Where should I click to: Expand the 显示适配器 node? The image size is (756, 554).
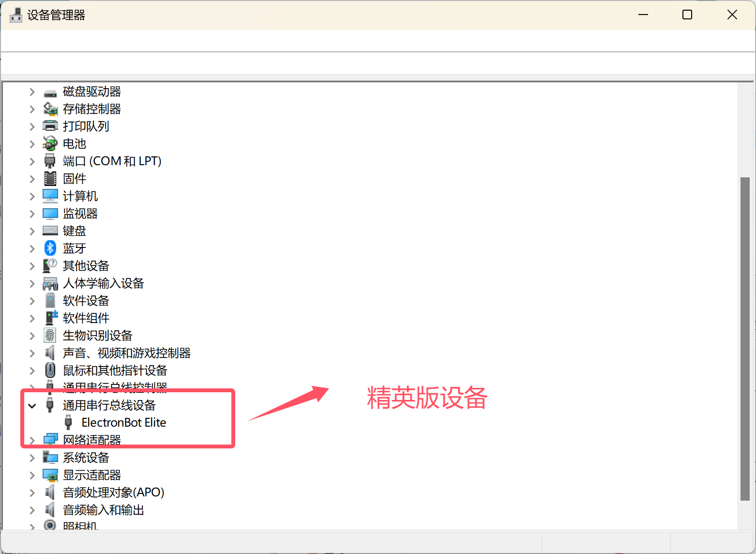click(32, 476)
